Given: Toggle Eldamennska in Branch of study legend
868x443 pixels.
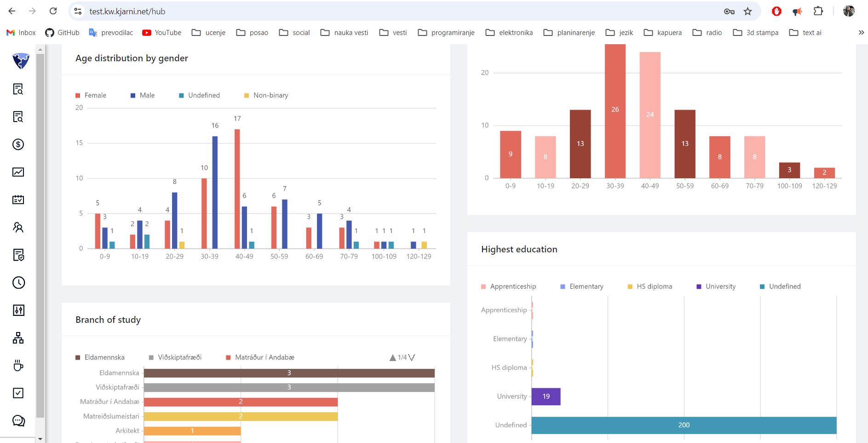Looking at the screenshot, I should point(100,357).
